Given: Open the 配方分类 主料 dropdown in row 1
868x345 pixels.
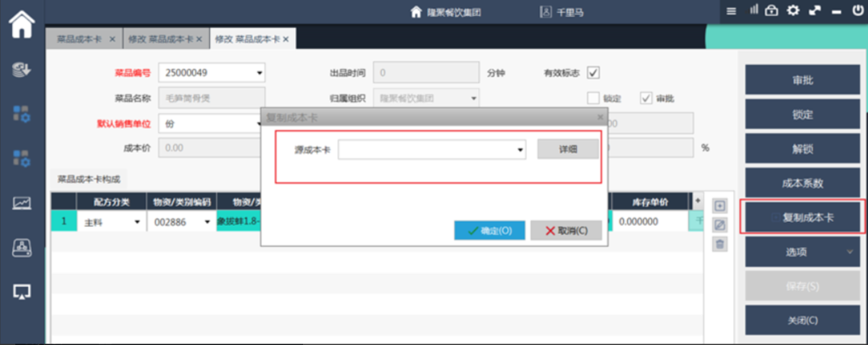Looking at the screenshot, I should (x=136, y=222).
